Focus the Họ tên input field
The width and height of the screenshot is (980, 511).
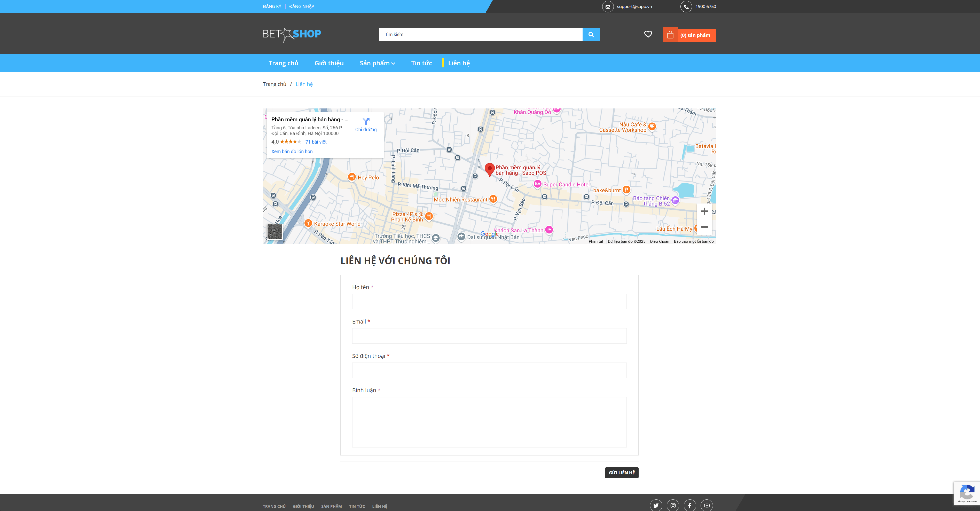(489, 301)
